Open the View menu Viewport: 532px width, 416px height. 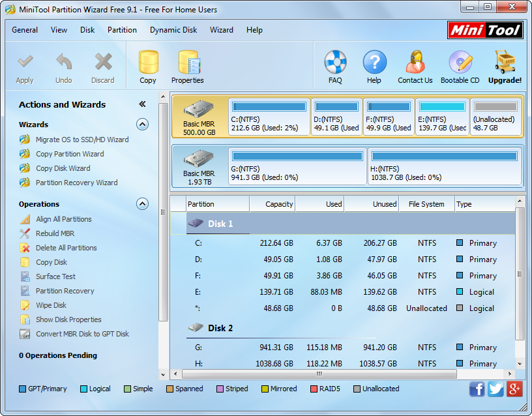(x=59, y=30)
